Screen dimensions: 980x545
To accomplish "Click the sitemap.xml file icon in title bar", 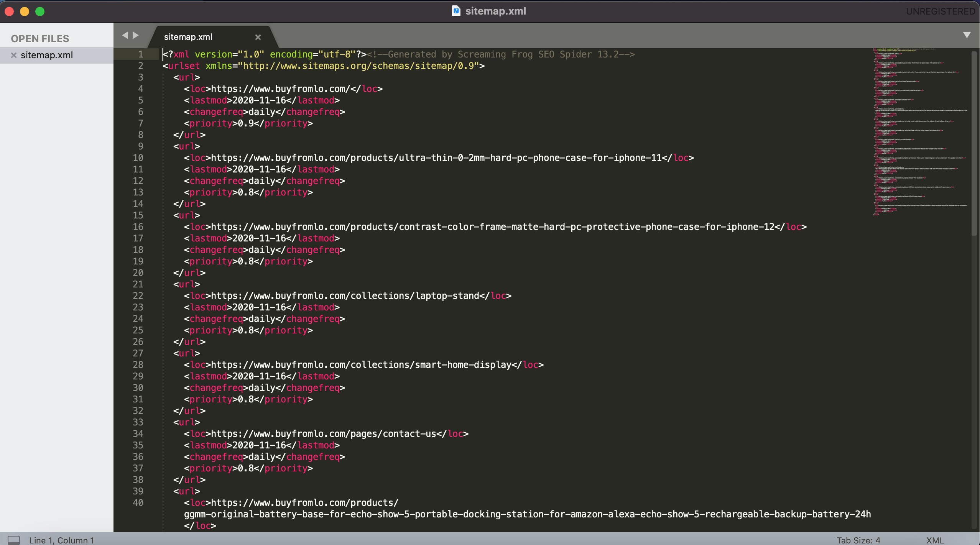I will [456, 11].
